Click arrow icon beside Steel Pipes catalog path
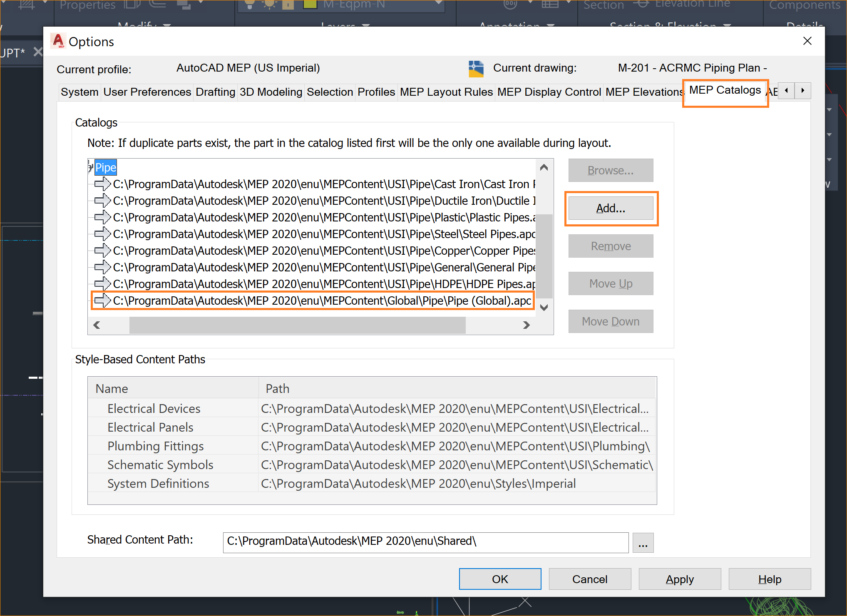 [x=102, y=234]
